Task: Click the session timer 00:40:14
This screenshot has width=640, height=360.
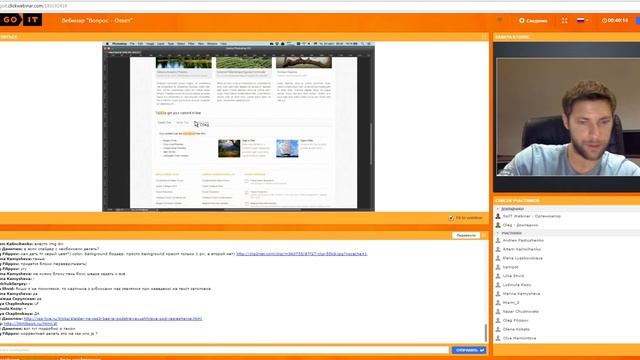Action: [x=615, y=20]
